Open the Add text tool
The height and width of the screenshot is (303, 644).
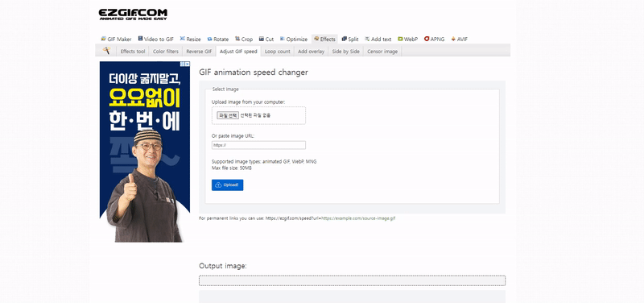click(x=378, y=39)
